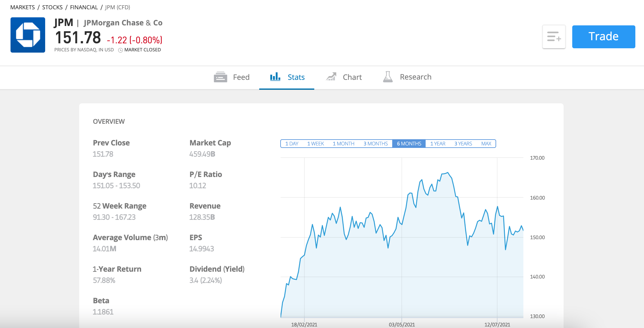Select the 6 MONTHS chart range

click(409, 144)
